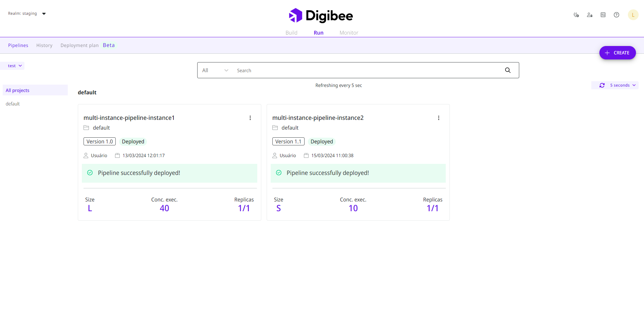This screenshot has height=320, width=644.
Task: Open the Deployment plan Beta tab
Action: pyautogui.click(x=88, y=45)
